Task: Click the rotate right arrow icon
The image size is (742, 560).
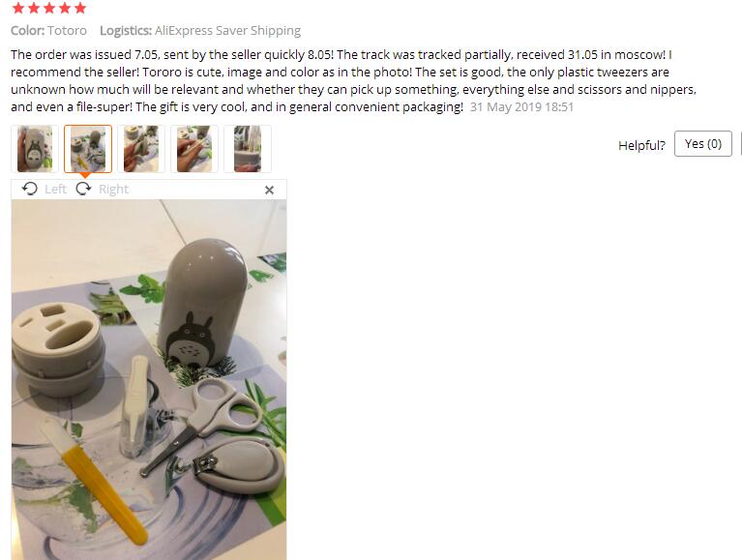Action: pos(84,189)
